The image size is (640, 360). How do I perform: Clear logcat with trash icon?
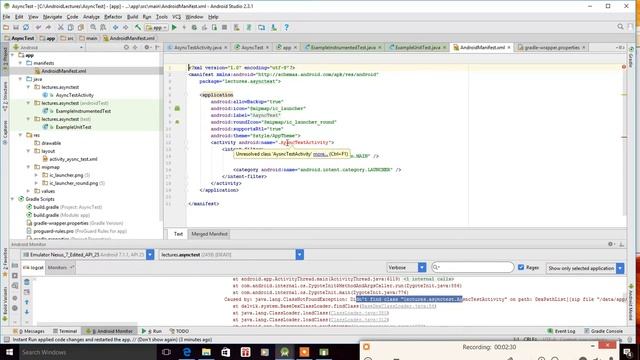pyautogui.click(x=27, y=282)
